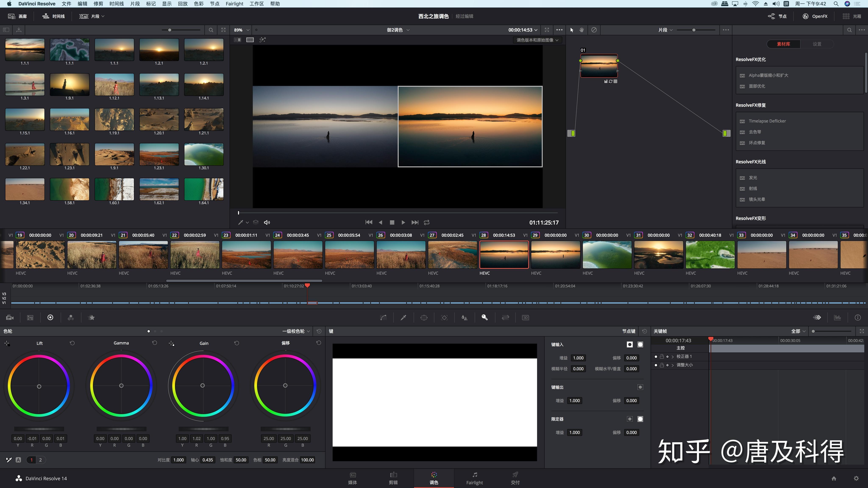
Task: Open the Fairlight menu in menu bar
Action: (234, 4)
